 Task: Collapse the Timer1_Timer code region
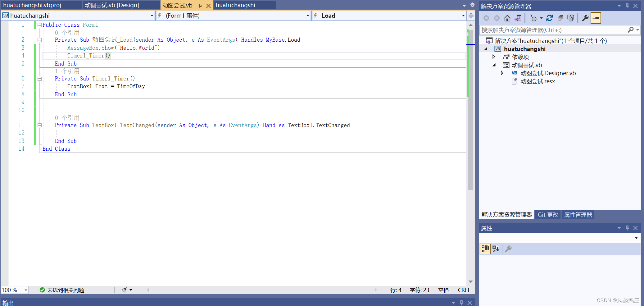(39, 79)
